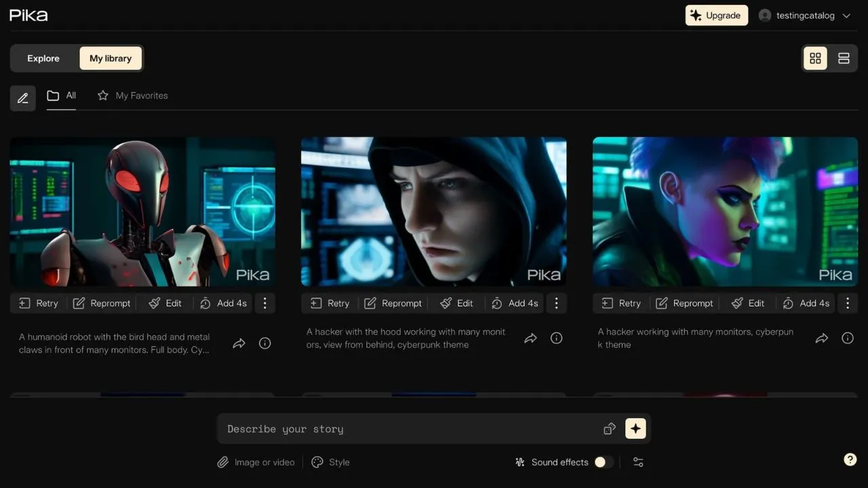The height and width of the screenshot is (488, 868).
Task: Show info for the hooded hacker video
Action: point(557,338)
